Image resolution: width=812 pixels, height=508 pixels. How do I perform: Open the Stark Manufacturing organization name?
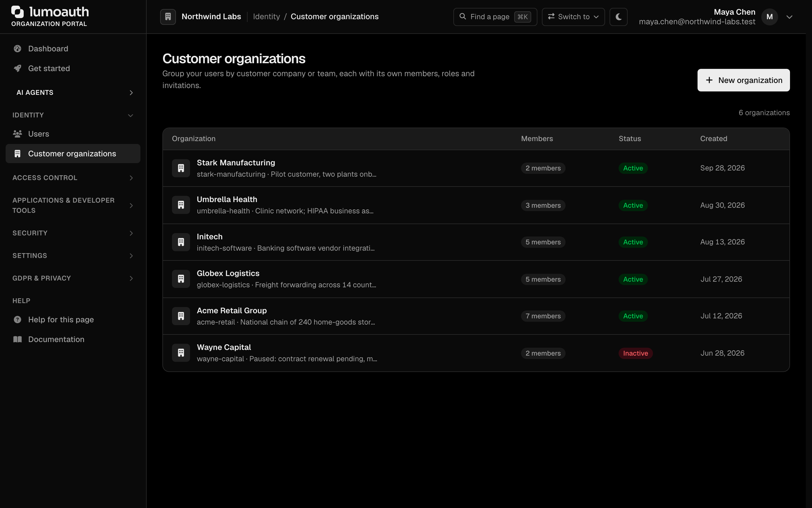(236, 163)
